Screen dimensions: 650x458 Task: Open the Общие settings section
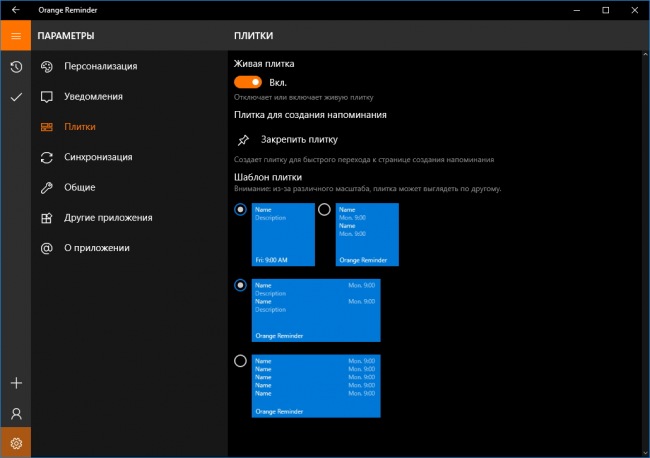(x=129, y=188)
